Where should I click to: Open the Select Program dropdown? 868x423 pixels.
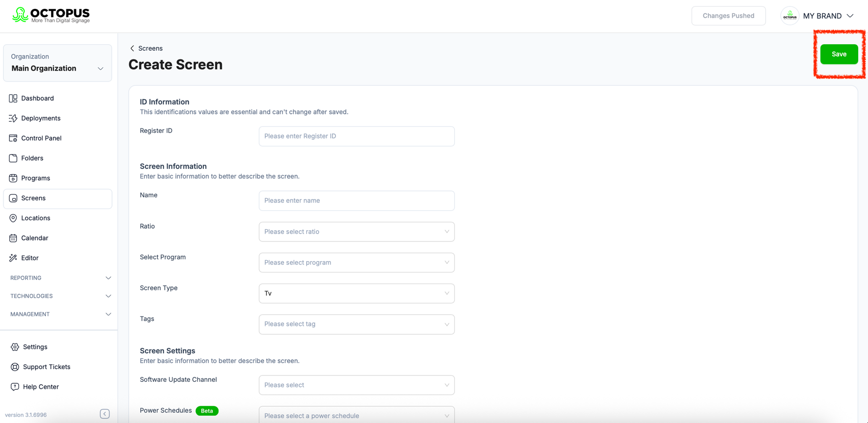(x=357, y=263)
